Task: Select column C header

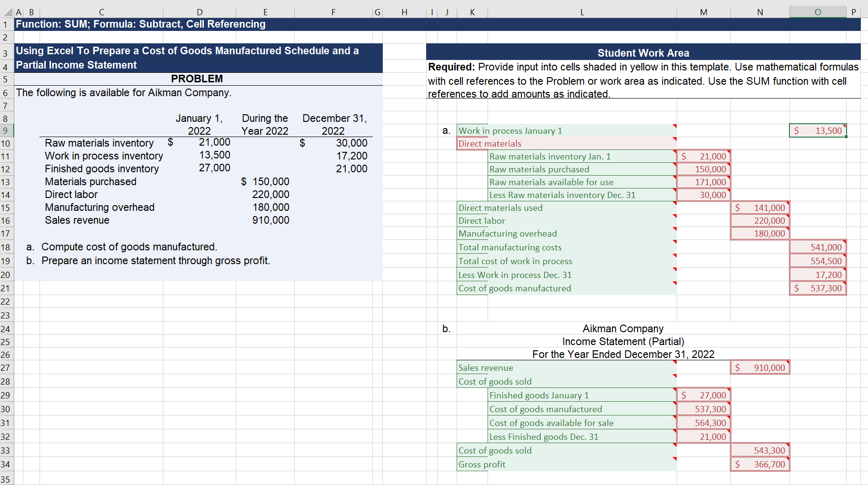Action: click(x=101, y=12)
